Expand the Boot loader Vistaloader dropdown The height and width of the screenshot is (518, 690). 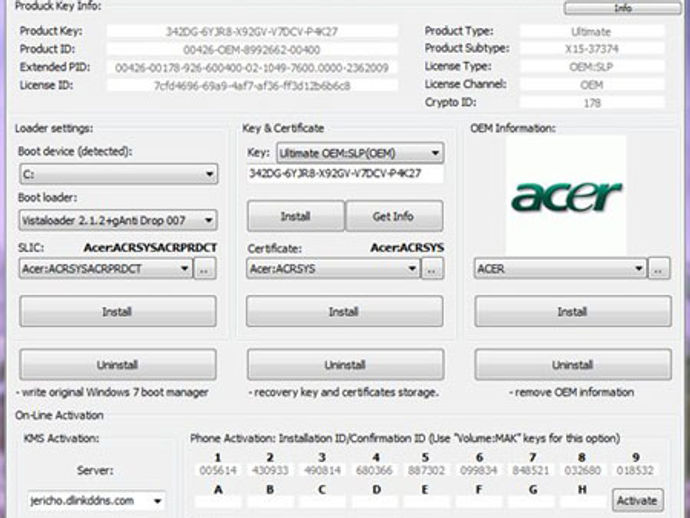pyautogui.click(x=118, y=220)
